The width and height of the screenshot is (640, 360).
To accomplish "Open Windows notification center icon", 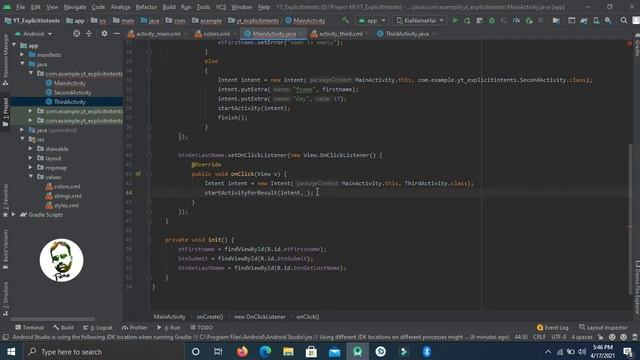I will click(x=628, y=351).
